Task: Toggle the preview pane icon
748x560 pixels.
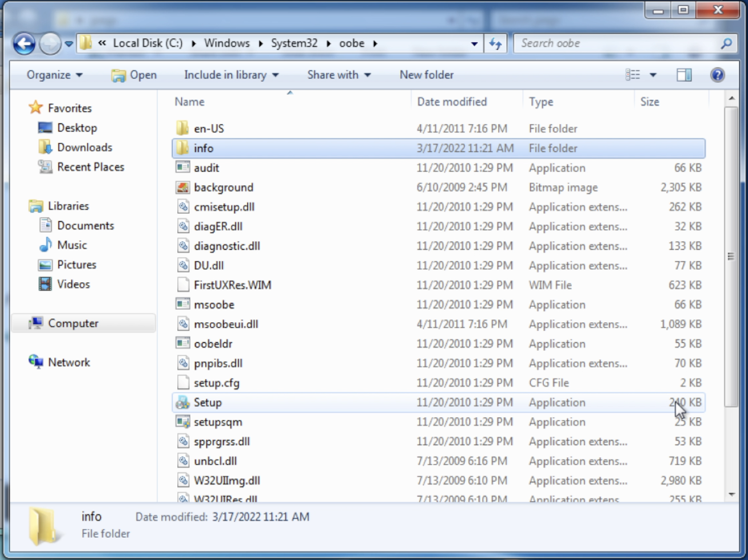Action: 684,75
